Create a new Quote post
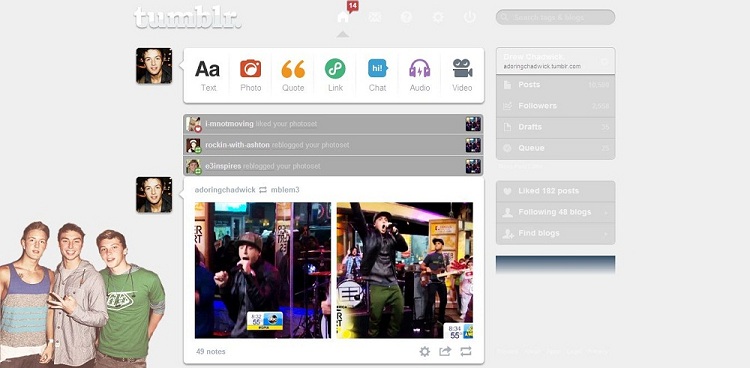 coord(293,75)
